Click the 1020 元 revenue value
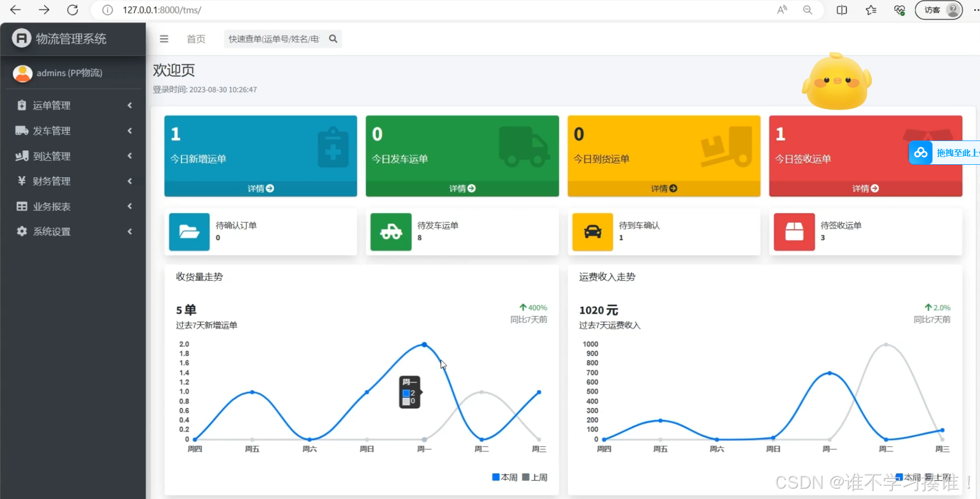980x499 pixels. pyautogui.click(x=598, y=310)
